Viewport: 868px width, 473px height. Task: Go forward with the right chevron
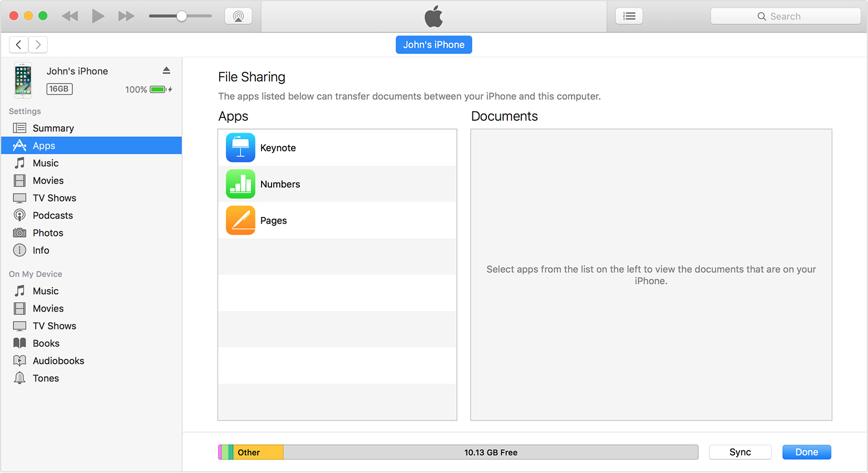pyautogui.click(x=38, y=45)
